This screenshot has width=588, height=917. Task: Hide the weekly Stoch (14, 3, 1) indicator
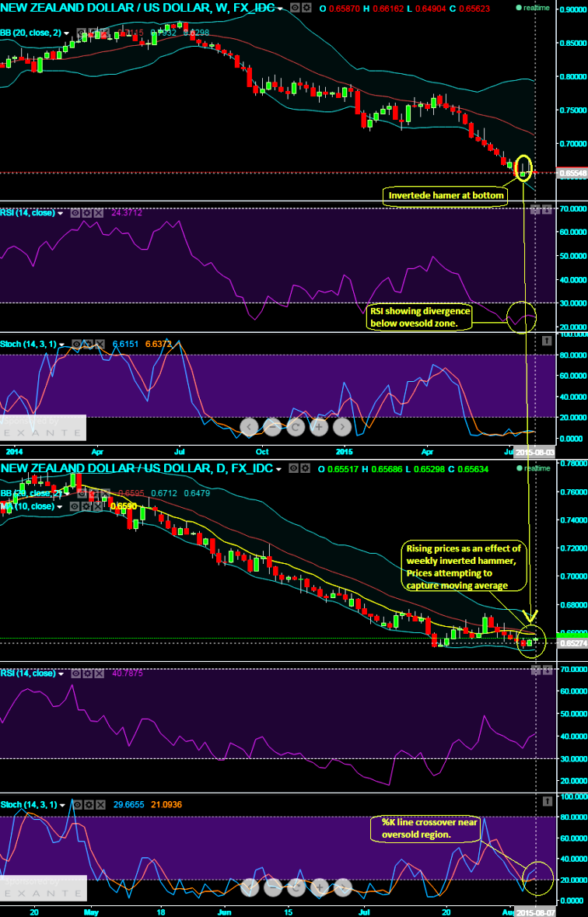[77, 344]
